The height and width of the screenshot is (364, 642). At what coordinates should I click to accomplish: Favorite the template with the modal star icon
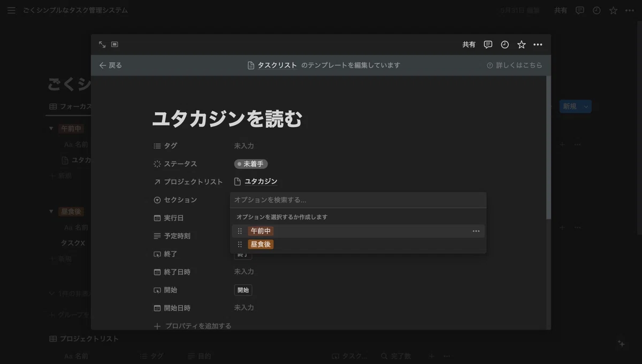(521, 44)
